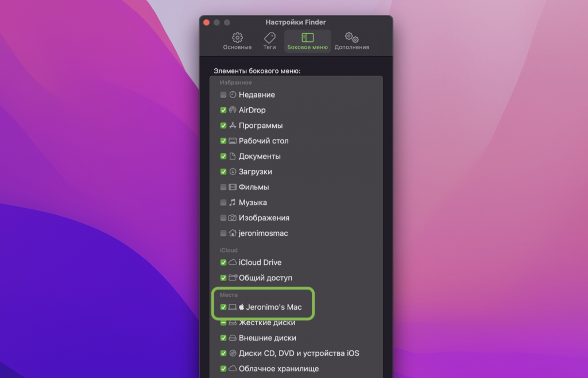Uncheck the Облачное хранилище checkbox
Screen dimensions: 588x378
pyautogui.click(x=223, y=369)
